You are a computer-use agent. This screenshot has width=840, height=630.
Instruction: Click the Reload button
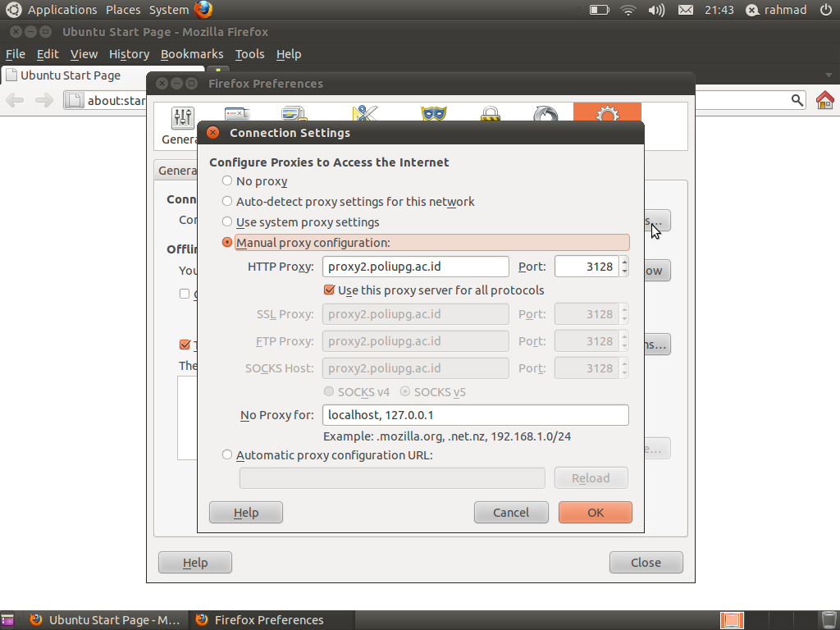591,478
